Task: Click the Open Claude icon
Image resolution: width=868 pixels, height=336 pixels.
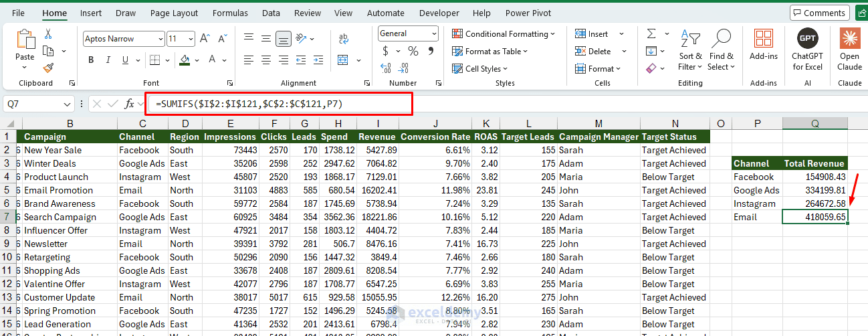Action: coord(850,48)
